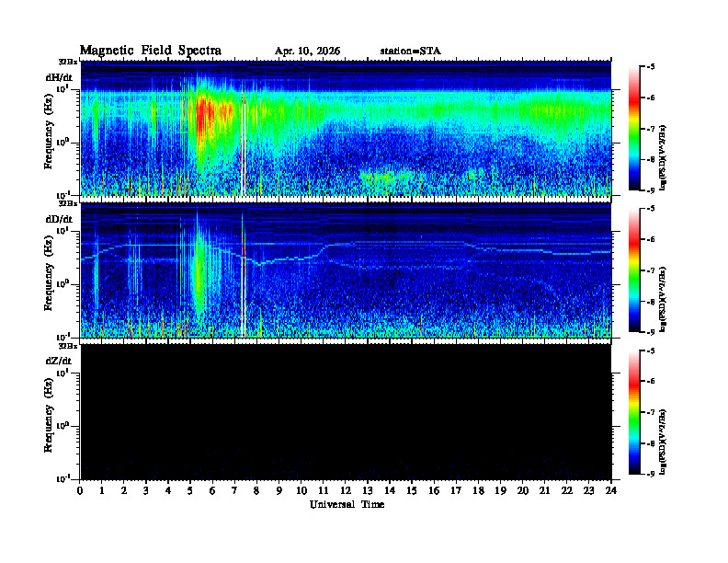Click the hour 0 tick label
This screenshot has width=728, height=563.
click(80, 490)
